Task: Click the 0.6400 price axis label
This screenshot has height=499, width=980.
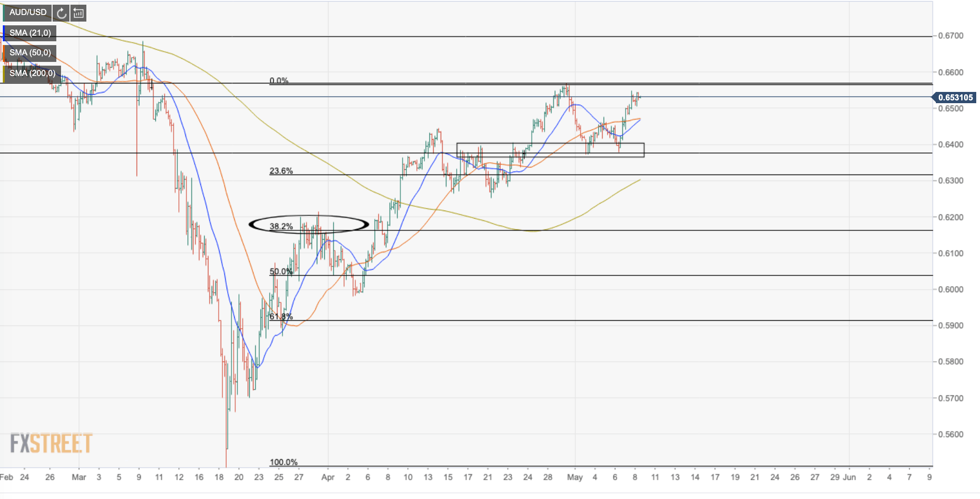Action: click(x=951, y=144)
